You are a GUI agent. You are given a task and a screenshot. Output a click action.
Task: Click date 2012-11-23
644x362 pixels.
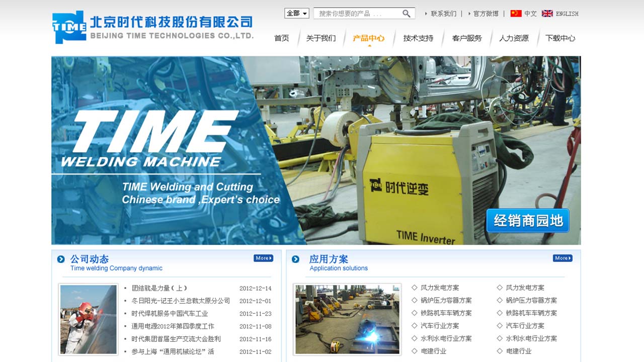[x=255, y=314]
